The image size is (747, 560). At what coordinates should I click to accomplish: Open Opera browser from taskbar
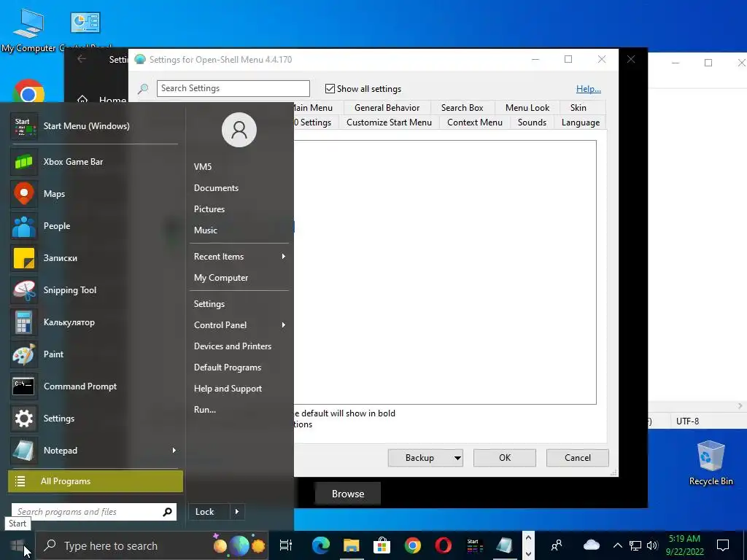click(x=444, y=545)
